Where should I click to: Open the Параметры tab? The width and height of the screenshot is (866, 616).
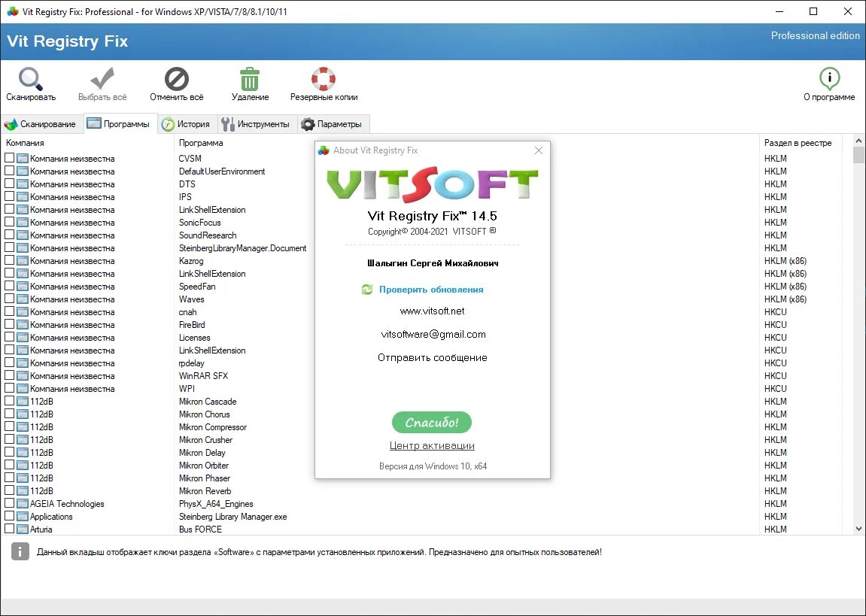point(333,124)
